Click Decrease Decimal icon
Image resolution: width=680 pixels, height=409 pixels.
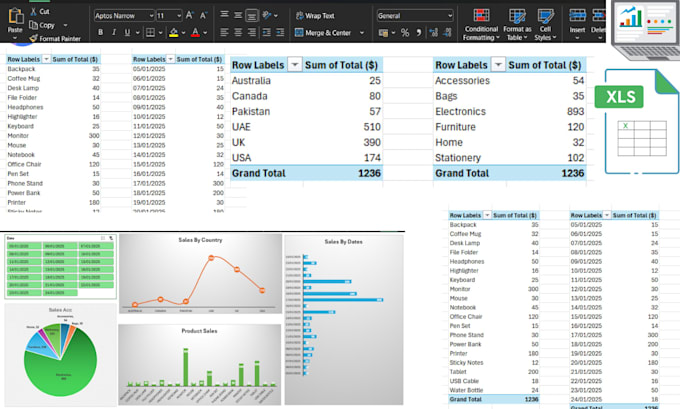point(448,33)
